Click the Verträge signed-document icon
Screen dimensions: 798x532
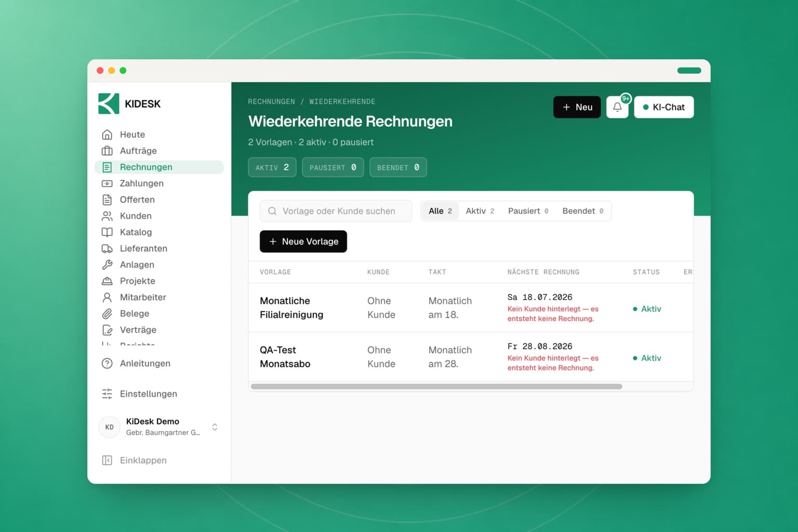[107, 330]
